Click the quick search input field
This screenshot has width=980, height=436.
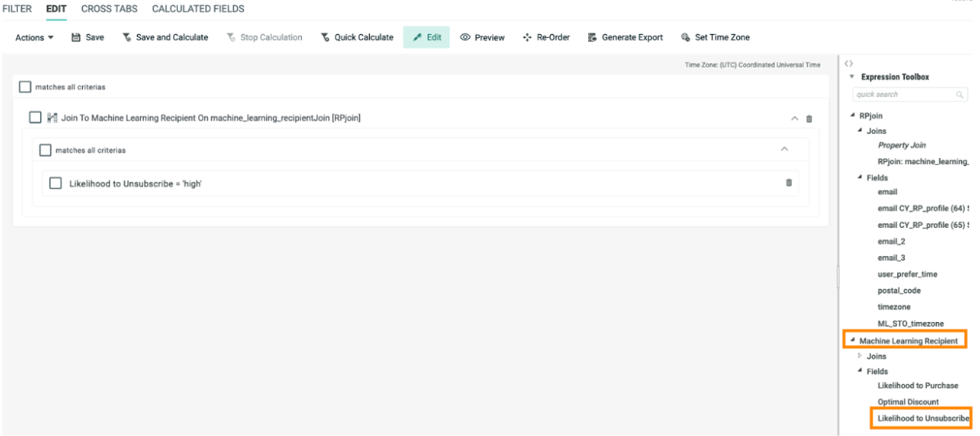click(x=905, y=94)
